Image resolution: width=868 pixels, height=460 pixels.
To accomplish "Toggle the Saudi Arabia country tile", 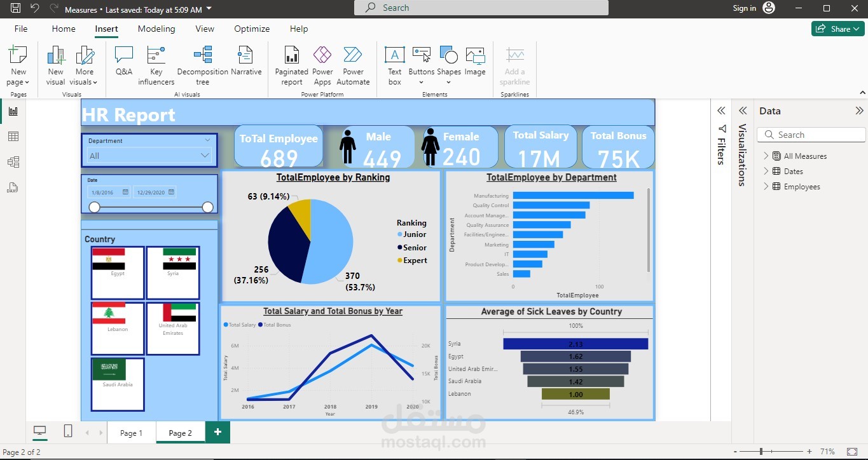I will (x=118, y=384).
